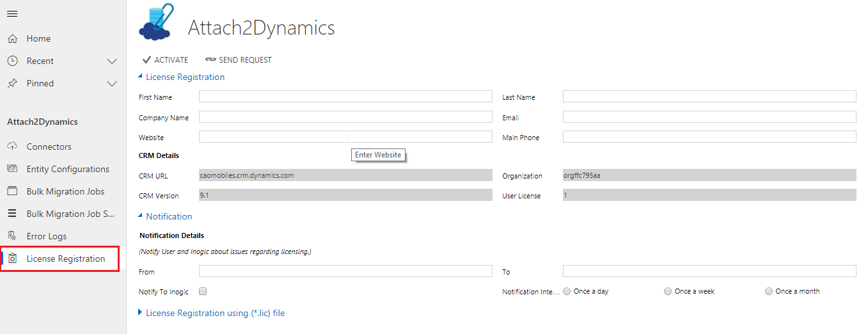Click the License Registration badge icon

tap(12, 258)
